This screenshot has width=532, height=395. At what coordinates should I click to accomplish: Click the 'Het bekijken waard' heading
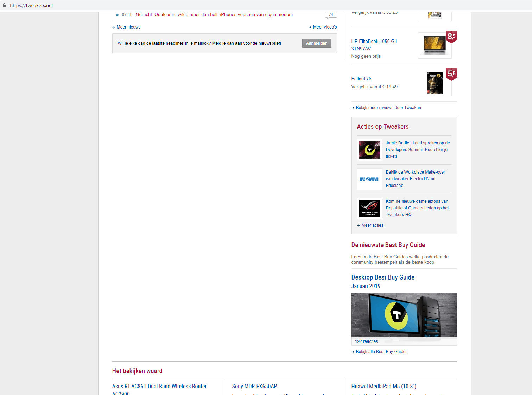(x=137, y=371)
